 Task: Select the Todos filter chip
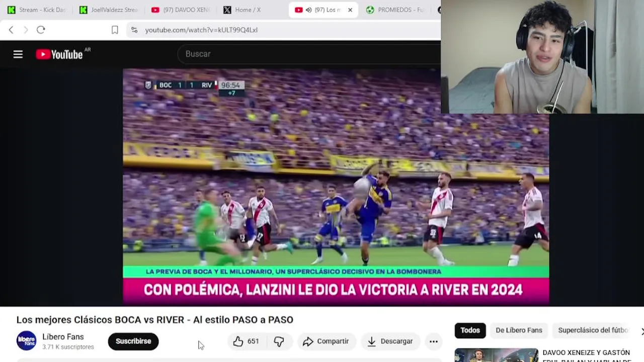coord(470,330)
